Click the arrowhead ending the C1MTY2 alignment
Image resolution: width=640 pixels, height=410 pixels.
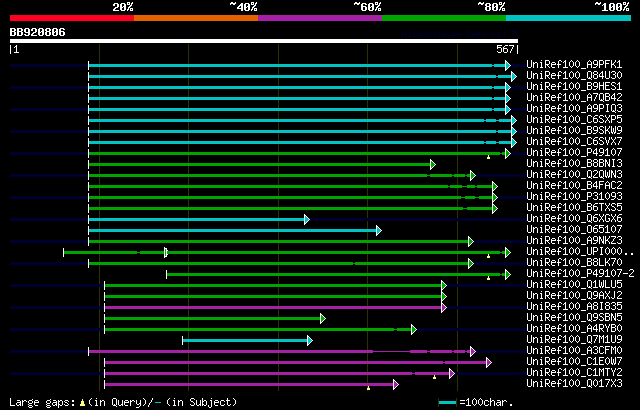tap(452, 374)
